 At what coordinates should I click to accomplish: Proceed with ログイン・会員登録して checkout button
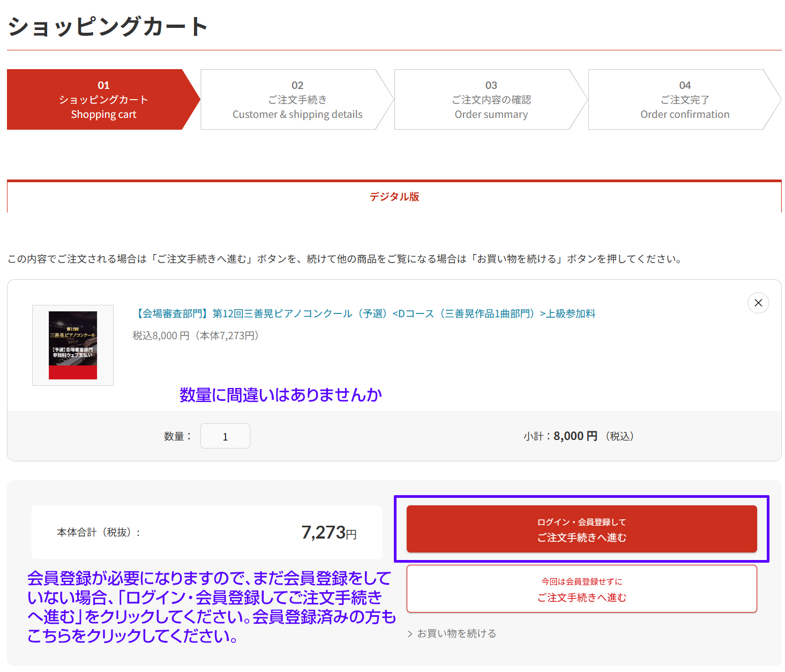(581, 529)
